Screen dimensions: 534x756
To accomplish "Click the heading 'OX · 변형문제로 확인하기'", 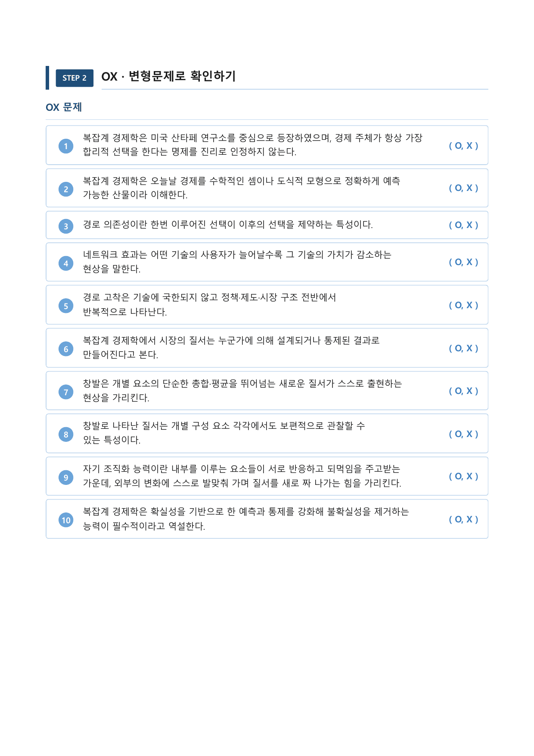I will click(x=168, y=77).
